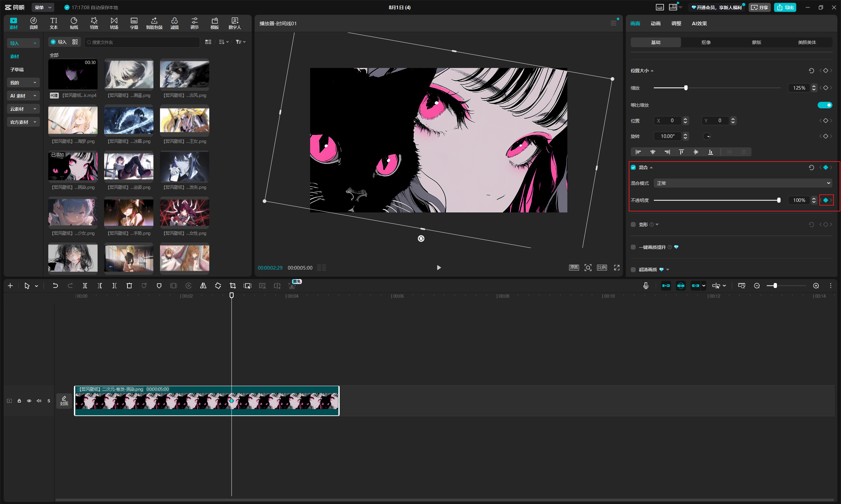
Task: Switch to the 调整 adjust tab
Action: pyautogui.click(x=676, y=23)
